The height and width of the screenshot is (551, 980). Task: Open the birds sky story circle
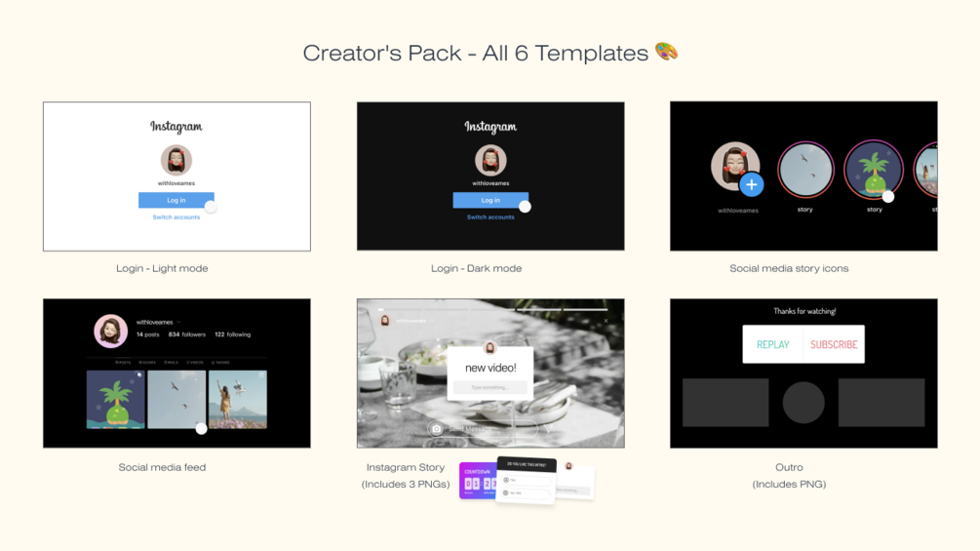coord(805,170)
